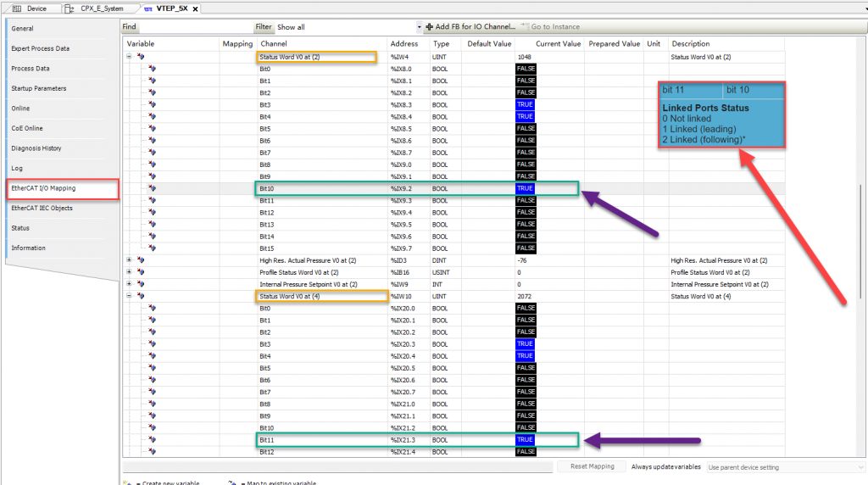Click variable icon for Internal Pressure Setpoint
The image size is (868, 485).
(141, 284)
